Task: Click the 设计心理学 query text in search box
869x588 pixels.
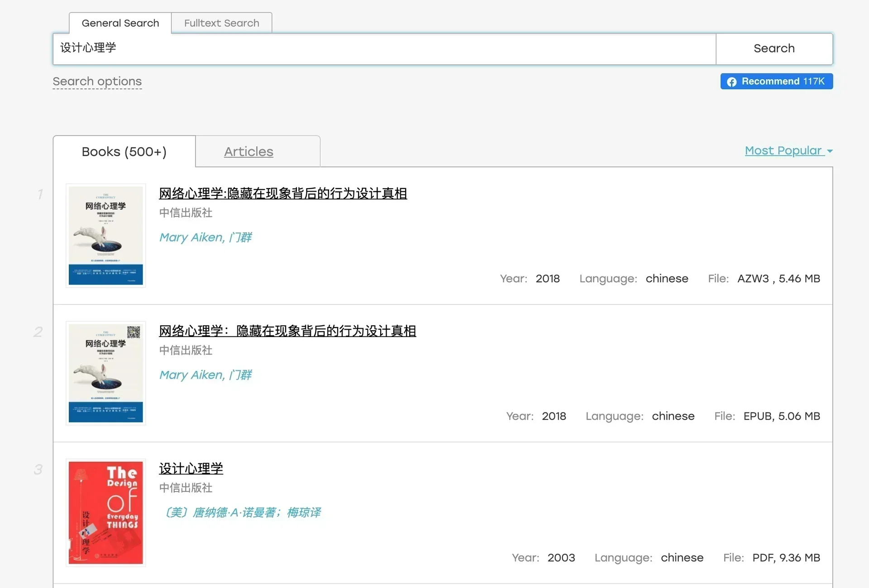Action: coord(88,48)
